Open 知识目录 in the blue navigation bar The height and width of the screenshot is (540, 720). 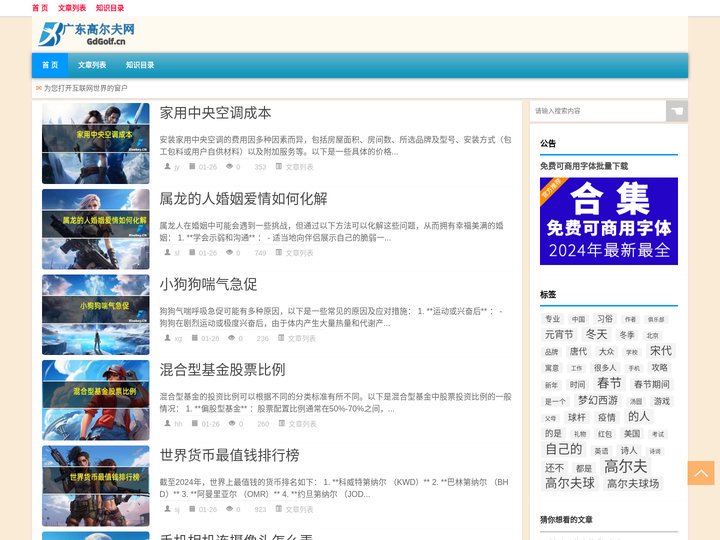(140, 65)
